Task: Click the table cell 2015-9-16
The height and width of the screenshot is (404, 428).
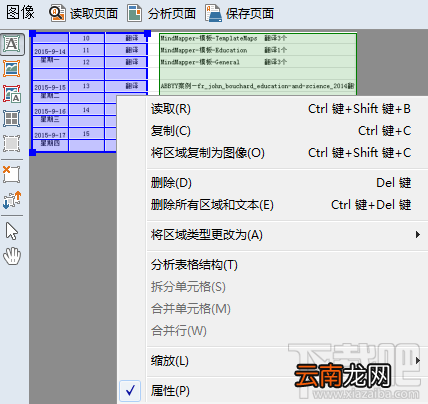Action: coord(50,111)
